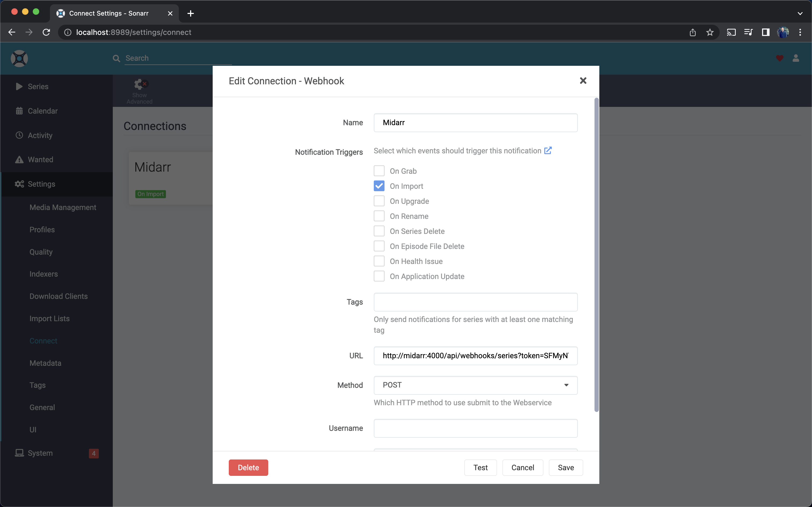
Task: Disable the On Import trigger
Action: click(x=379, y=186)
